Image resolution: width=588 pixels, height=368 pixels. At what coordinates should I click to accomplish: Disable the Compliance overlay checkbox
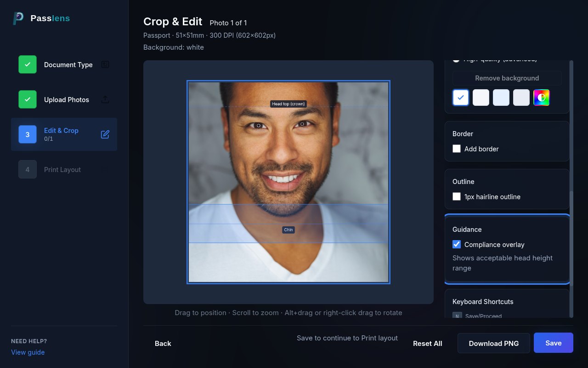(457, 244)
